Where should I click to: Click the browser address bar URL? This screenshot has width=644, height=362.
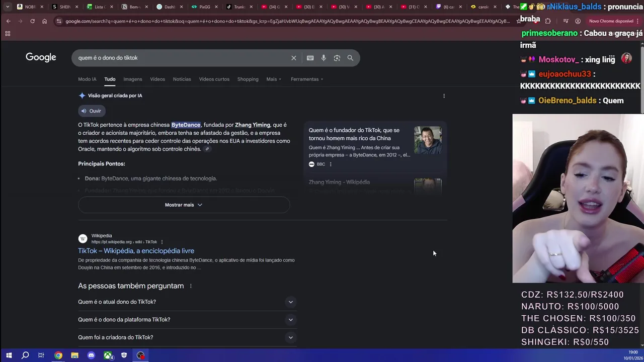pyautogui.click(x=287, y=21)
